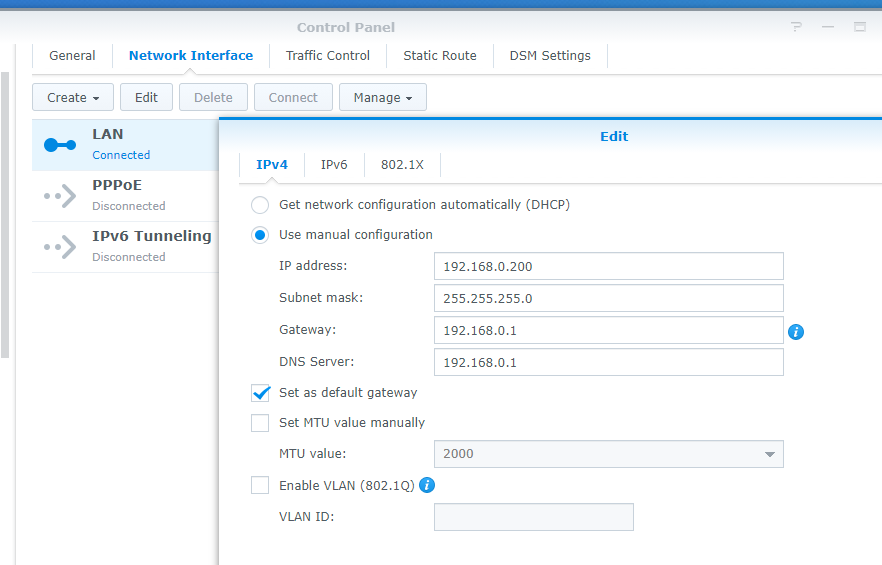The width and height of the screenshot is (882, 565).
Task: Click the IP address input field
Action: coord(608,266)
